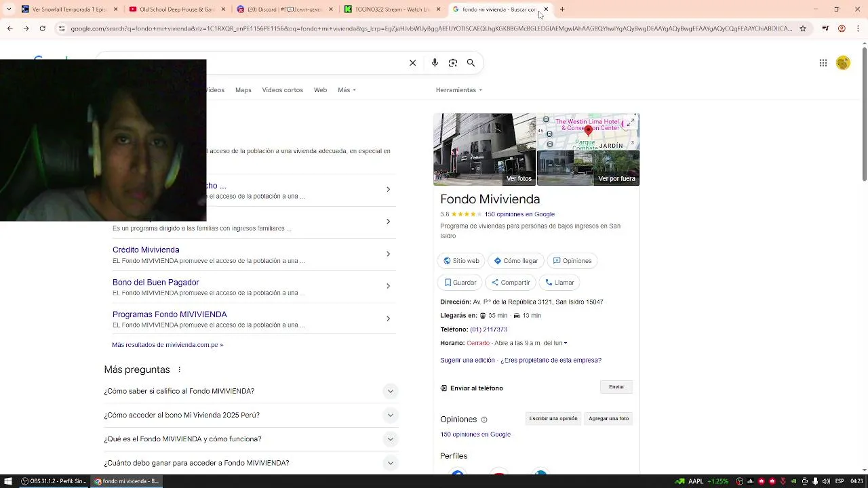Open the Google apps grid icon
The width and height of the screenshot is (868, 488).
coord(823,63)
